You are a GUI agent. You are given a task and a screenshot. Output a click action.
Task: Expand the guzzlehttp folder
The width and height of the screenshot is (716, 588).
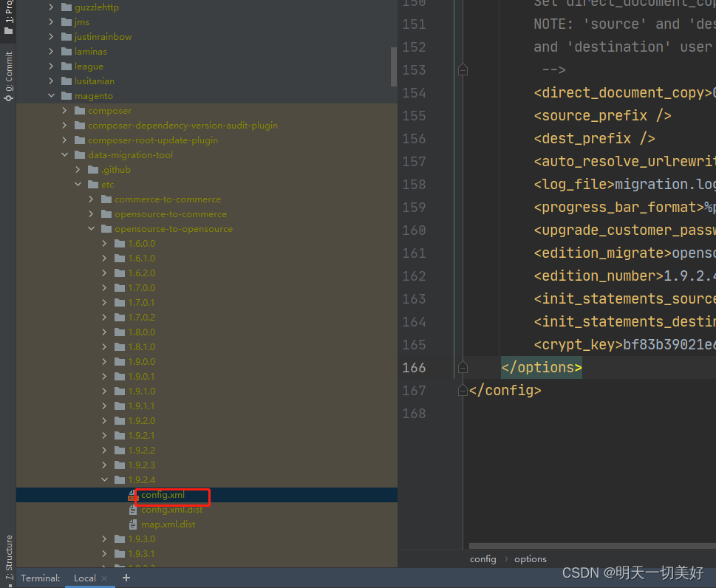point(51,7)
